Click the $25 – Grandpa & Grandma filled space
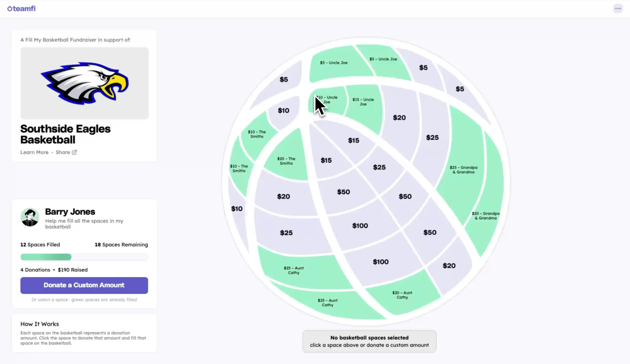This screenshot has width=630, height=364. [x=463, y=170]
